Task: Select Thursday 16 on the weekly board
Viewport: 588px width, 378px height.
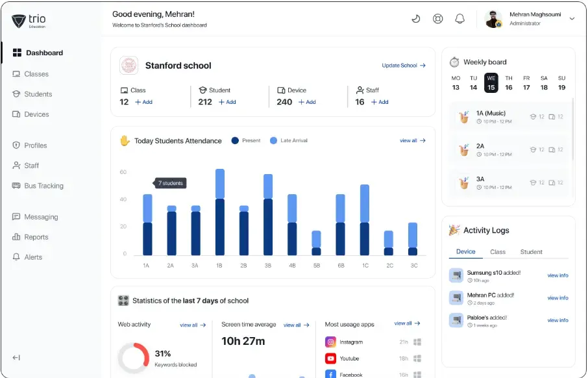Action: click(509, 83)
